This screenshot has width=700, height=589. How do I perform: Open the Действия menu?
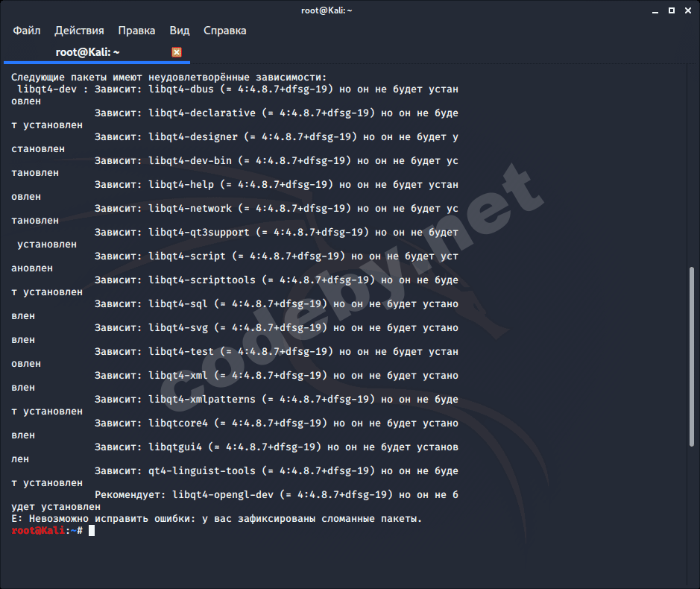pos(79,31)
